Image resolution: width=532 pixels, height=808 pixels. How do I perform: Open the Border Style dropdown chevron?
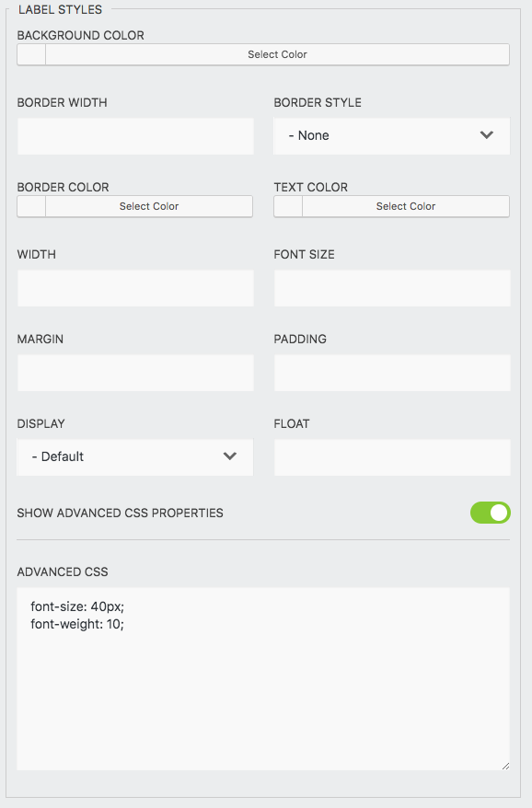[487, 134]
